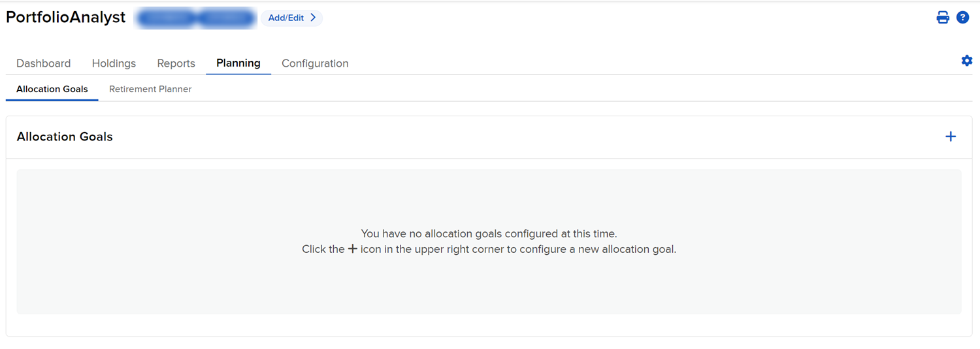Add a new allocation goal with plus icon
Screen dimensions: 980x349
(x=951, y=137)
